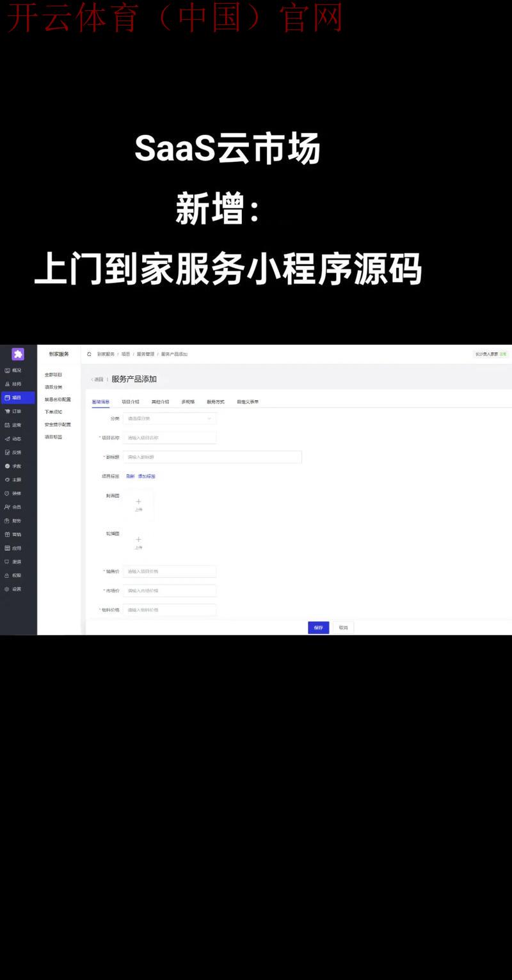Viewport: 512px width, 980px height.
Task: Click the 项目名称 input field
Action: [169, 437]
